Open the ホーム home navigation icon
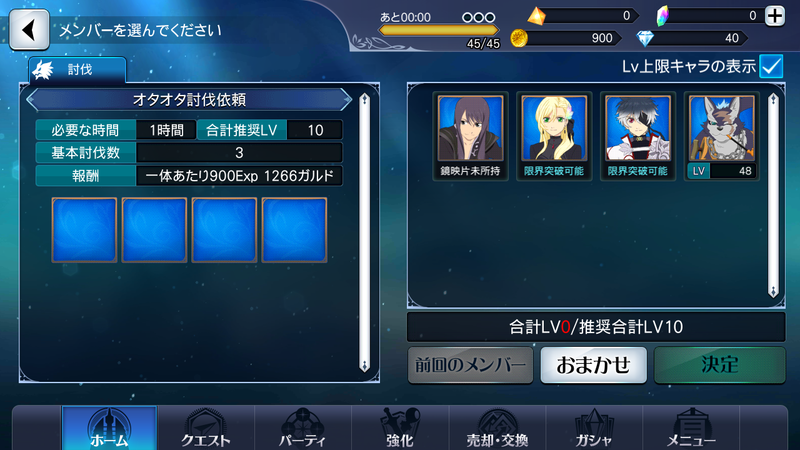The image size is (800, 450). (109, 429)
